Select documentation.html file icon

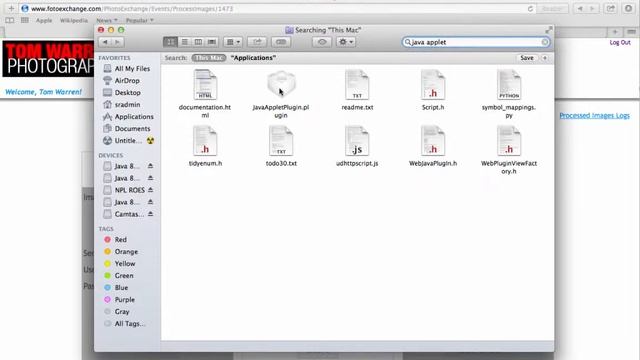pos(205,84)
